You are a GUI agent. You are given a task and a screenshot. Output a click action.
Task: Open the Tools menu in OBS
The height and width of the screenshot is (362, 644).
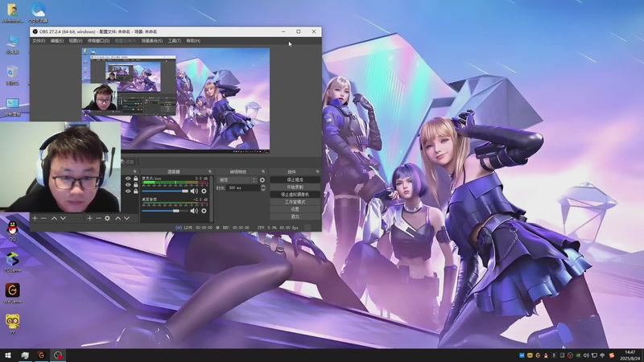tap(175, 41)
